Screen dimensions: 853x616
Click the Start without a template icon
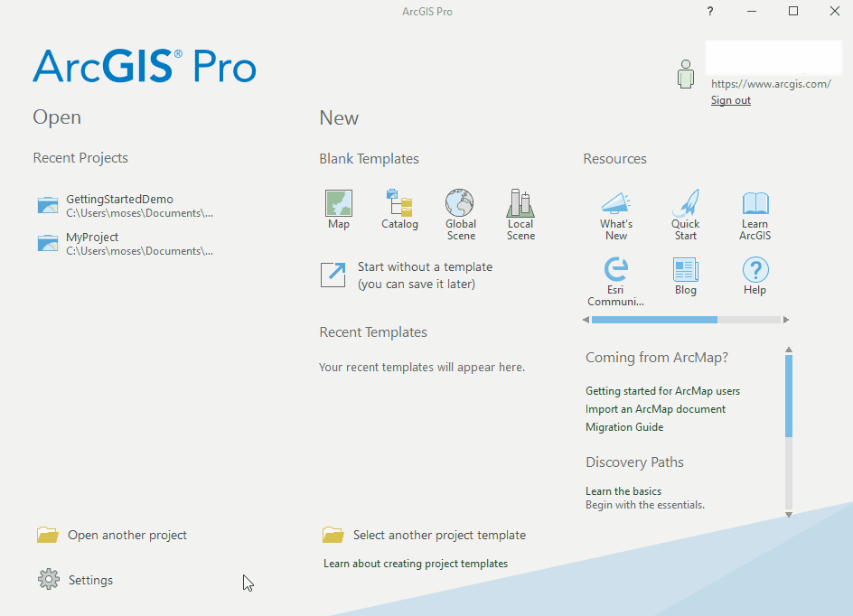pyautogui.click(x=333, y=275)
